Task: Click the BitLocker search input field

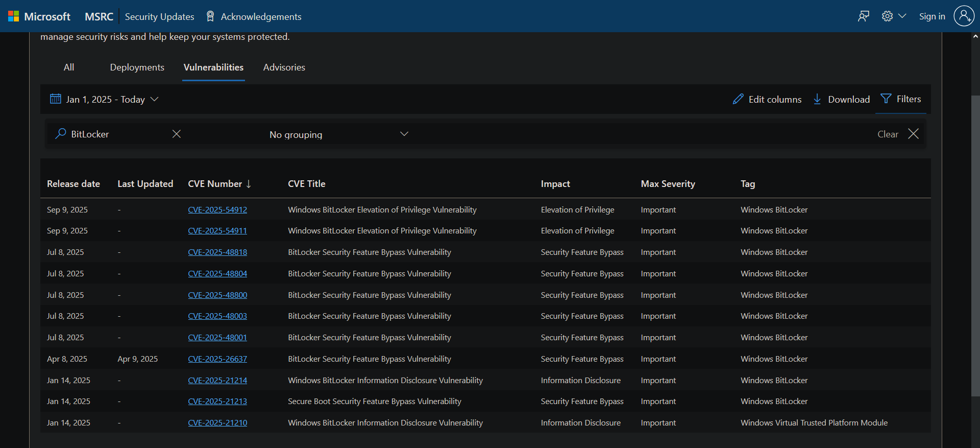Action: [x=117, y=134]
